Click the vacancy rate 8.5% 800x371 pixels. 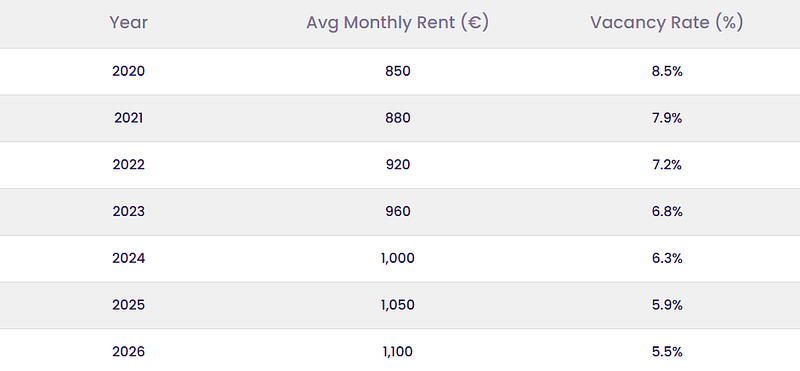tap(667, 71)
